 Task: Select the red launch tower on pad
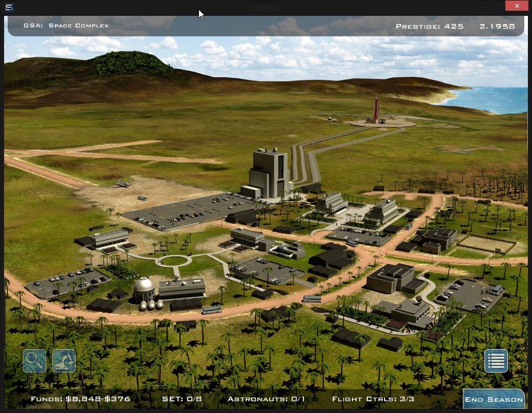pos(376,110)
